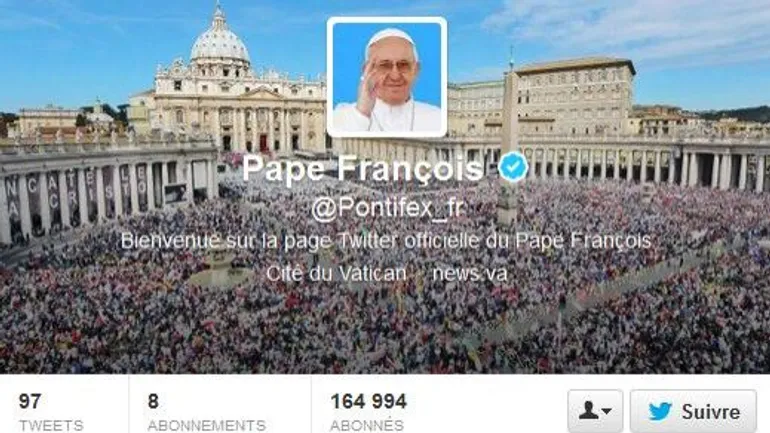The image size is (770, 433).
Task: Click the ABONNÉS label text
Action: pyautogui.click(x=367, y=425)
